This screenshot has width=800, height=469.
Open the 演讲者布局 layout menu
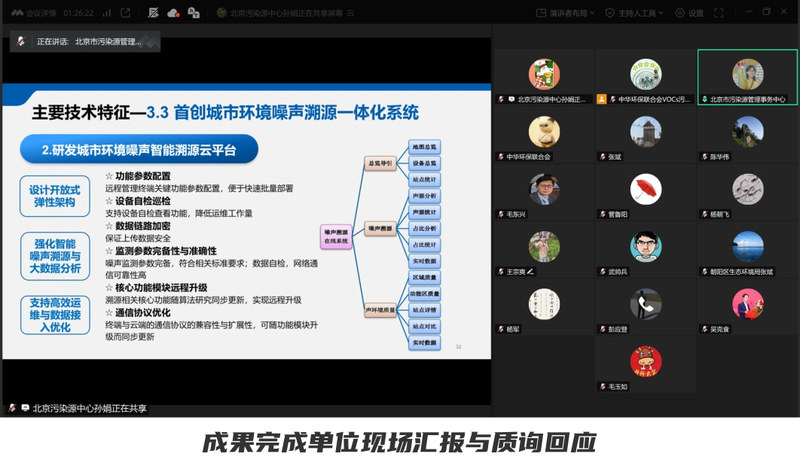click(x=566, y=13)
